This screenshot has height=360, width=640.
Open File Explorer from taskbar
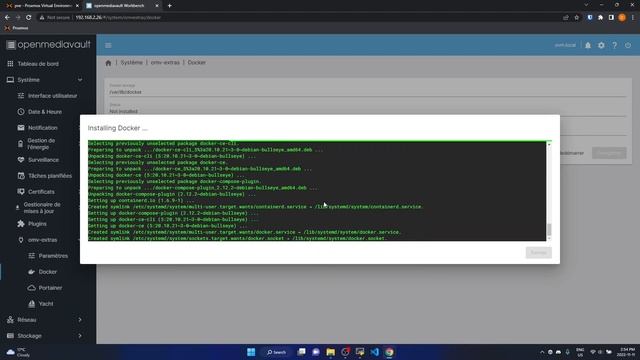(331, 352)
